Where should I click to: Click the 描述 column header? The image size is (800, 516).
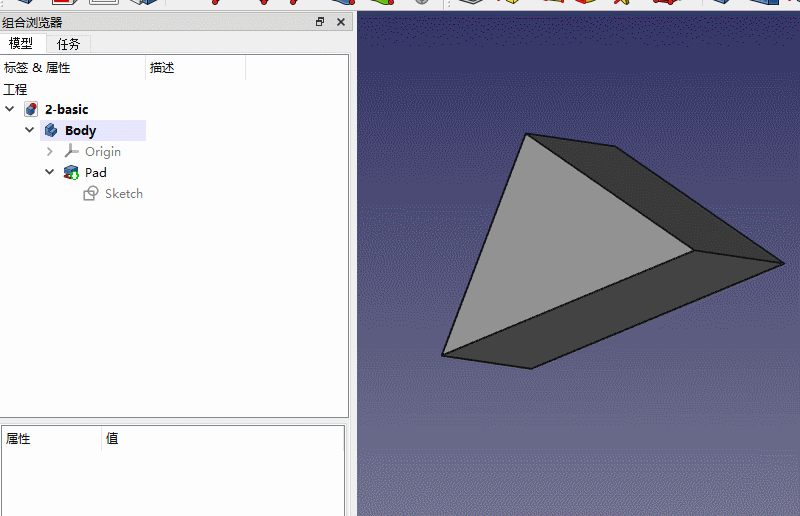(162, 68)
